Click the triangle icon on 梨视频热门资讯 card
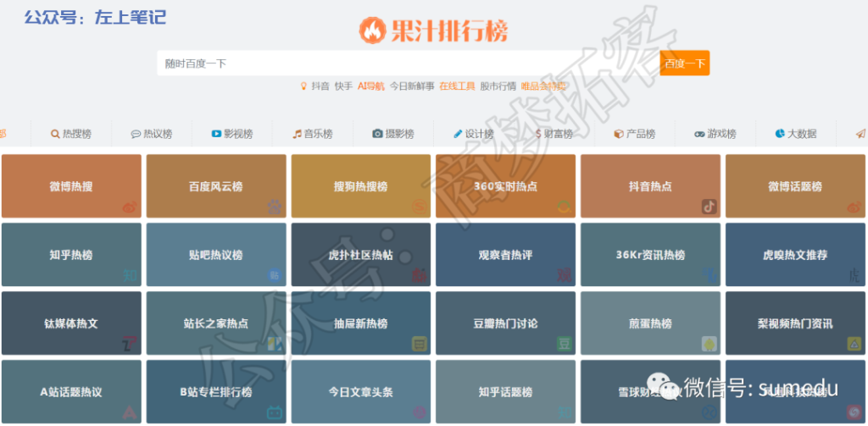This screenshot has height=426, width=868. pos(854,344)
